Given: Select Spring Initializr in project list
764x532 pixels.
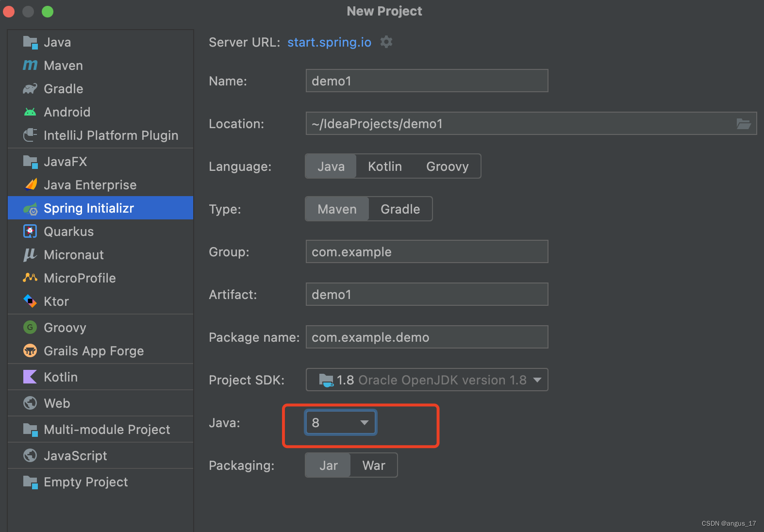Looking at the screenshot, I should point(100,208).
